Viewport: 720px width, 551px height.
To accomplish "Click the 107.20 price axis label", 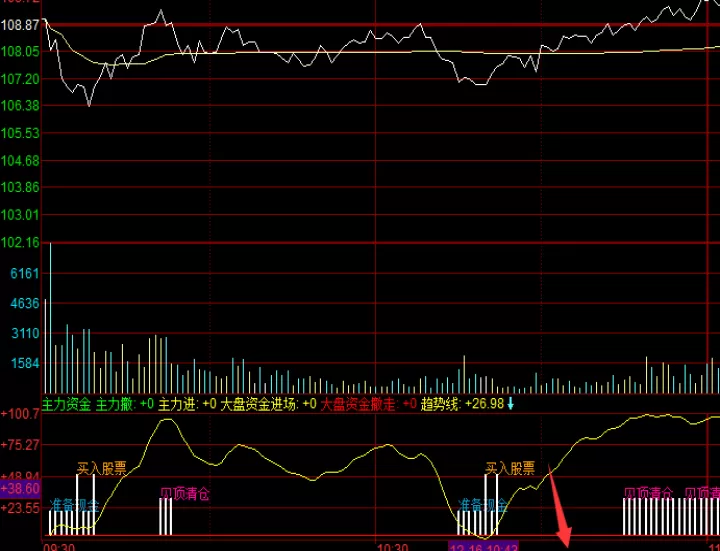I will 20,79.
